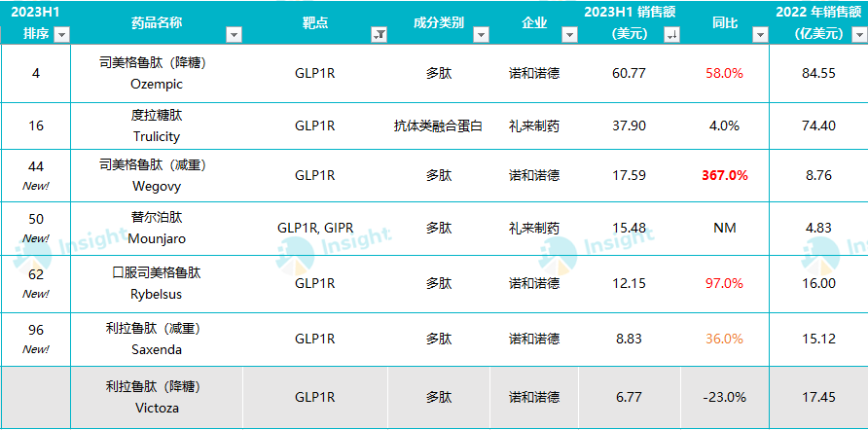Select the 诺和诺德 cell in Victoza row

pyautogui.click(x=534, y=397)
